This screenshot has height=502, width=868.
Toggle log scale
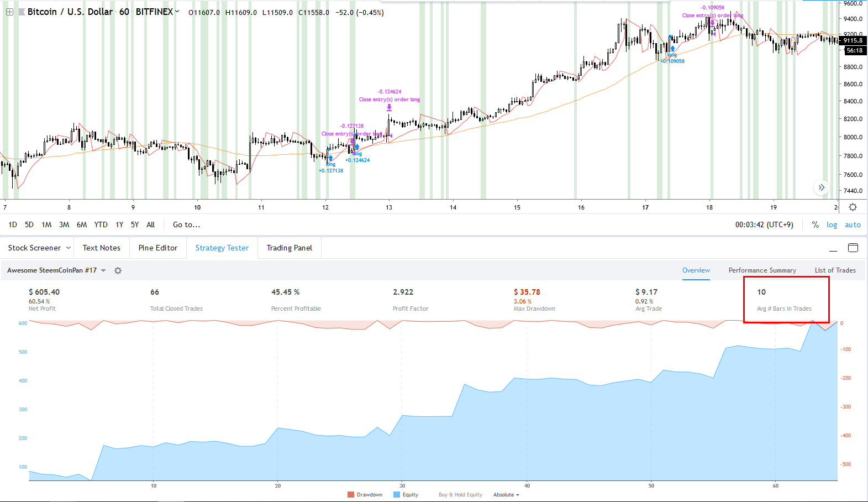(832, 224)
